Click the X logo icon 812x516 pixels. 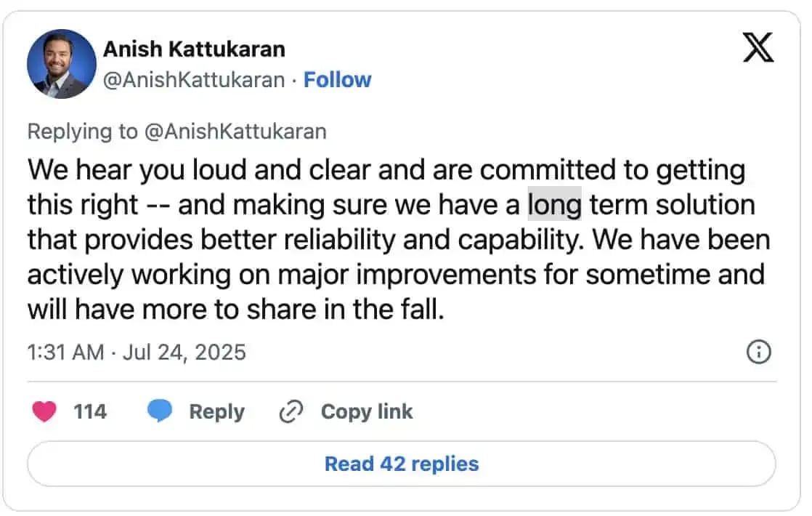(x=758, y=47)
